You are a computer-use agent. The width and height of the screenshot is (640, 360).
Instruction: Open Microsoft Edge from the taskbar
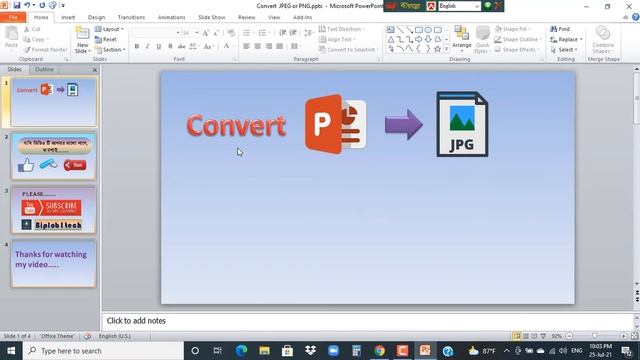pyautogui.click(x=241, y=351)
